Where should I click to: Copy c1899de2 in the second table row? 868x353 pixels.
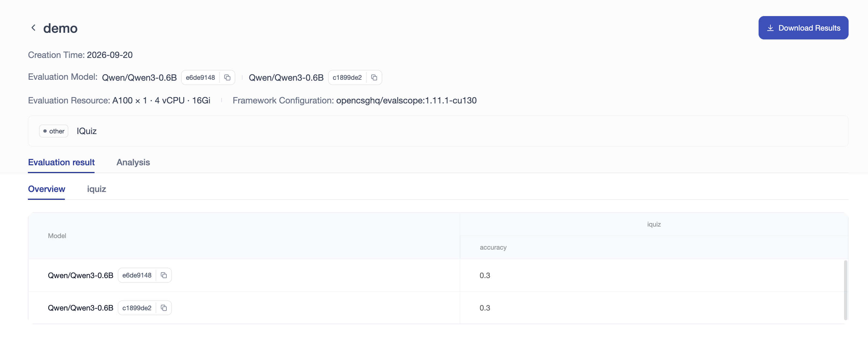coord(164,308)
